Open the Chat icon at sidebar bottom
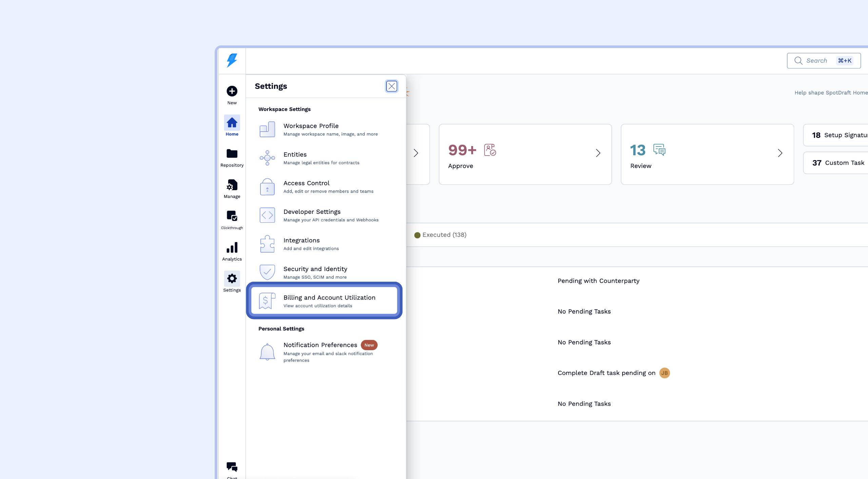 (x=232, y=467)
